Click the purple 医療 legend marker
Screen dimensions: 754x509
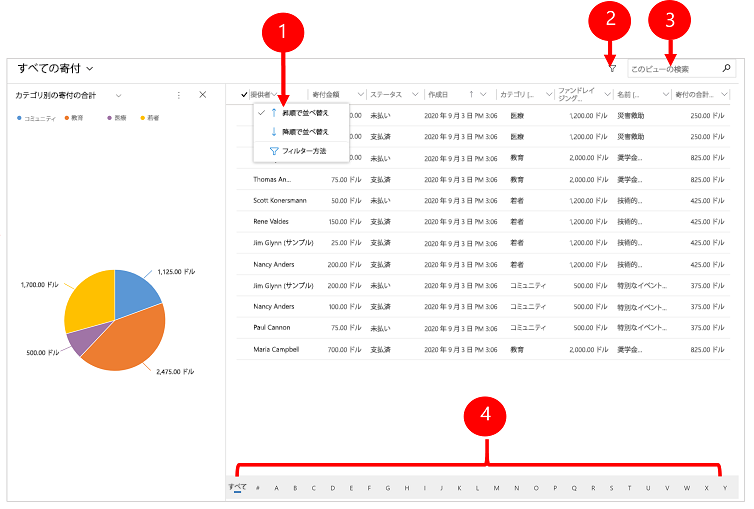pyautogui.click(x=109, y=118)
